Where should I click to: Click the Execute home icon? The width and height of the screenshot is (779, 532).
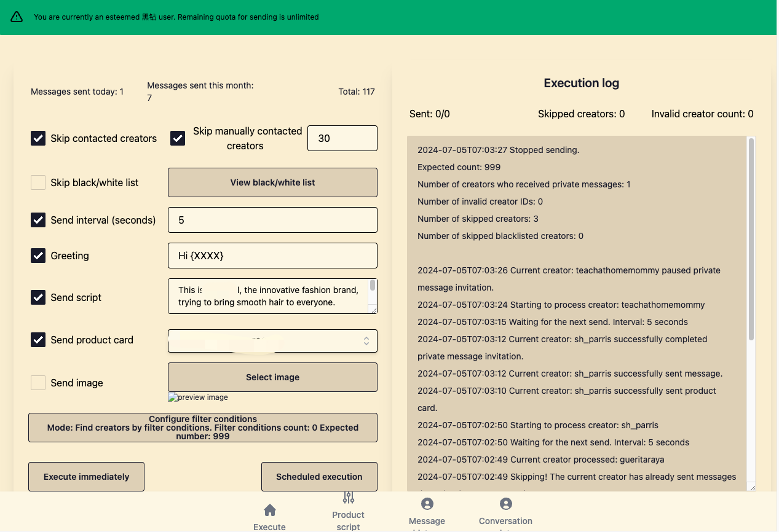(269, 510)
